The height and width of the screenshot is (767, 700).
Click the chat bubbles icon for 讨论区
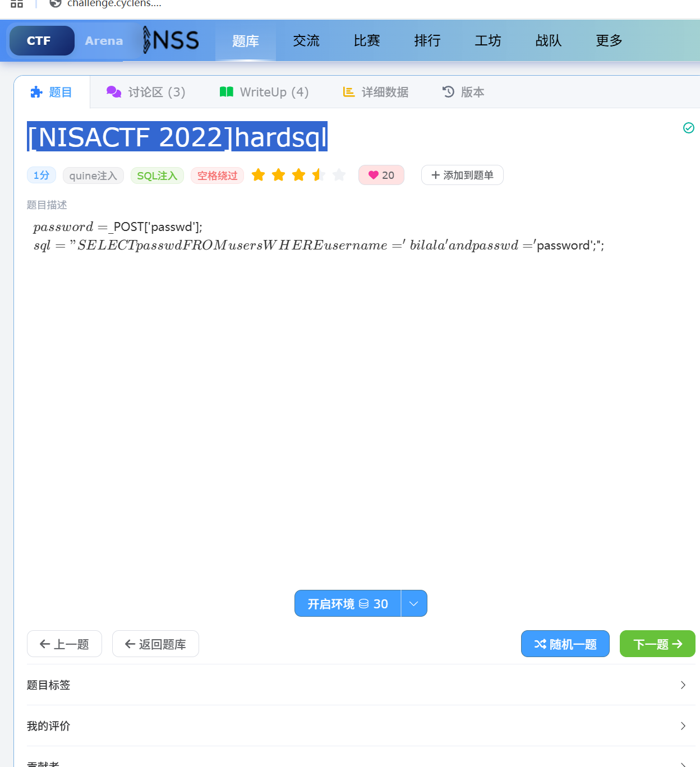(x=114, y=92)
